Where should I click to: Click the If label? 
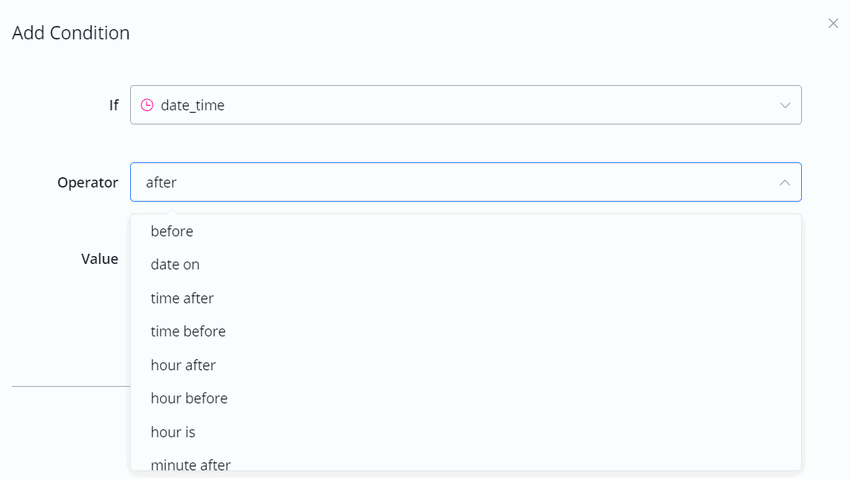[x=113, y=105]
